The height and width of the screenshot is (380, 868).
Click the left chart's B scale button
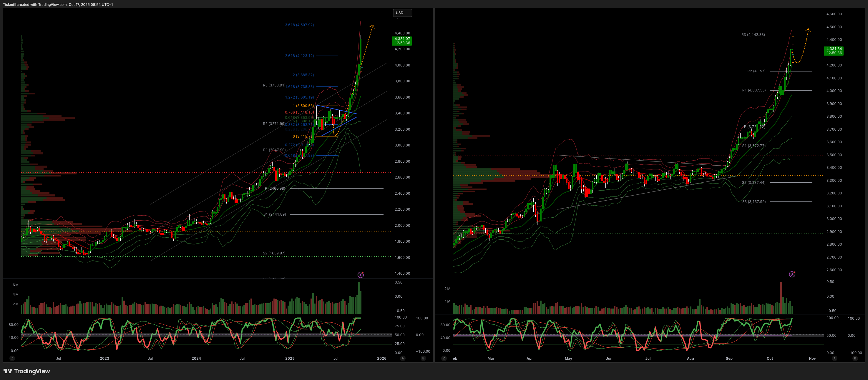[423, 359]
